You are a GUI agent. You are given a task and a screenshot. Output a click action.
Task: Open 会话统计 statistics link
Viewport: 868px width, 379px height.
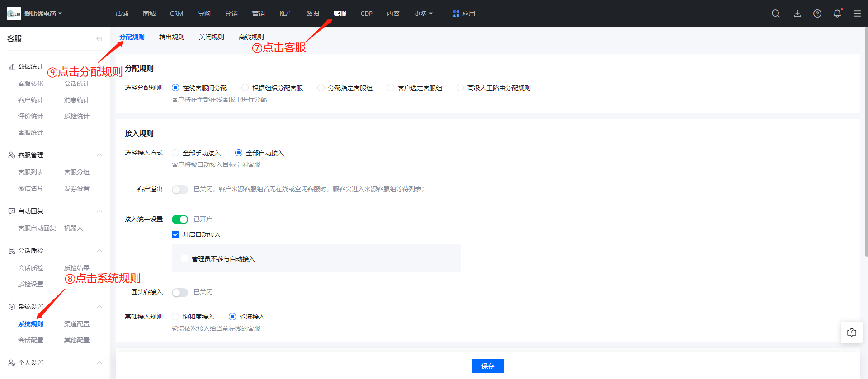pos(77,84)
